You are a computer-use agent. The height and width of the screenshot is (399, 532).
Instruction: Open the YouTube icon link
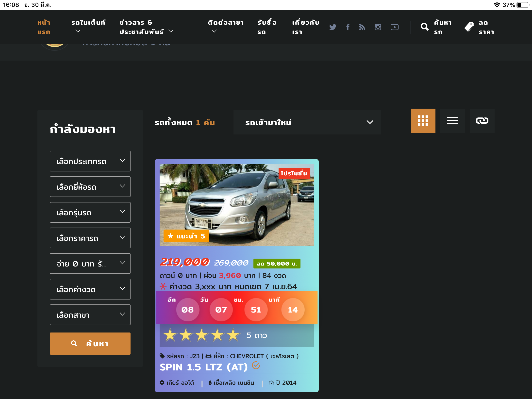point(395,27)
